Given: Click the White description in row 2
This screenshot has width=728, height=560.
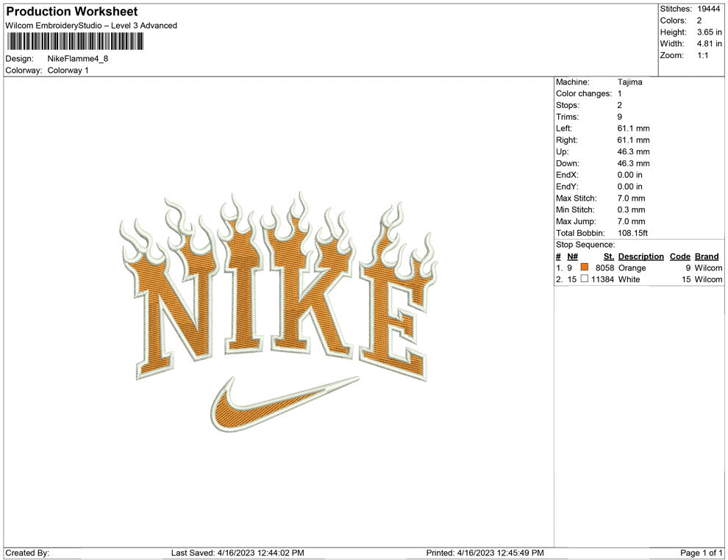Looking at the screenshot, I should [629, 279].
